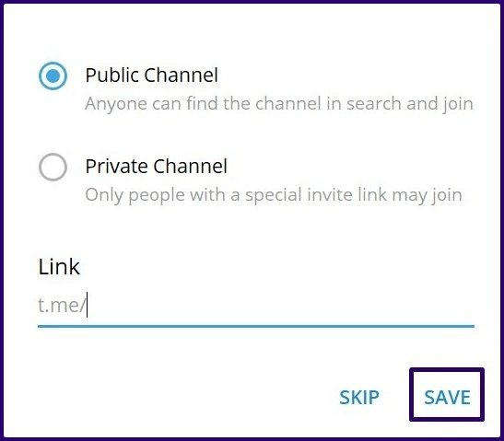Screen dimensions: 504x441
Task: Click the SKIP button
Action: point(359,398)
